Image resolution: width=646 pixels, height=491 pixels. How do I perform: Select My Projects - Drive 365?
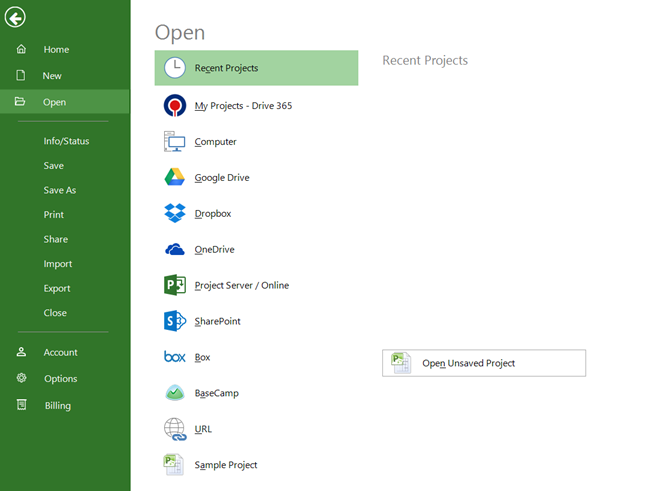click(243, 106)
